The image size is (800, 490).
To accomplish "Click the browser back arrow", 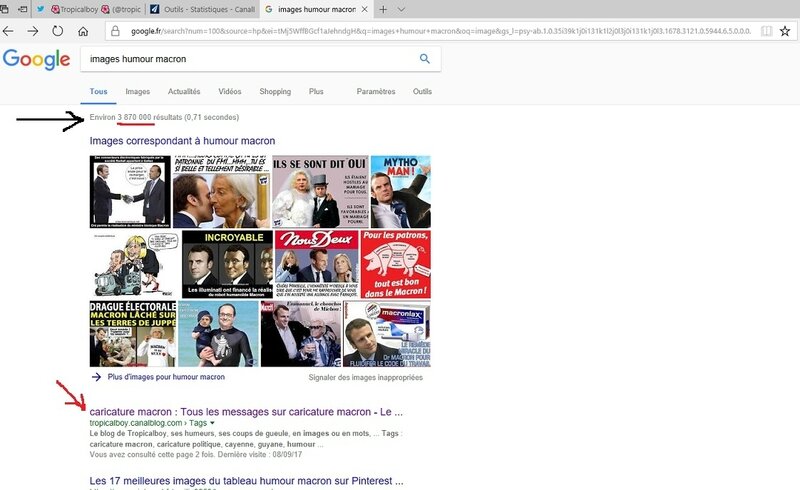I will 8,31.
